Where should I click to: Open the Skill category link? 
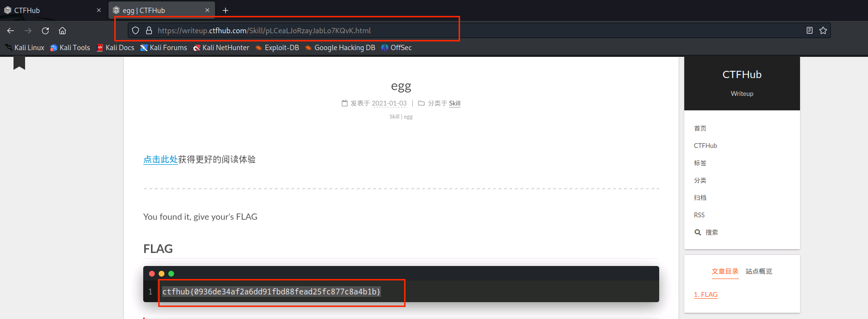[x=455, y=103]
